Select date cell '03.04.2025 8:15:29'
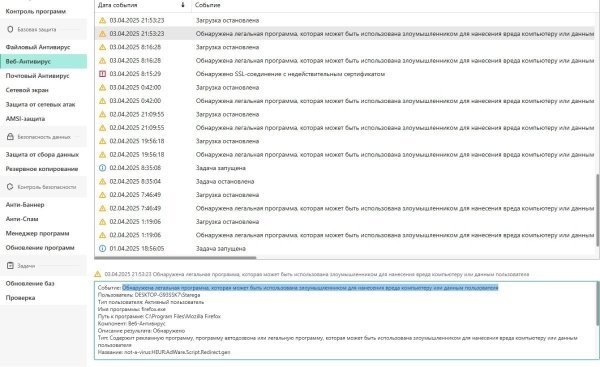 tap(135, 74)
